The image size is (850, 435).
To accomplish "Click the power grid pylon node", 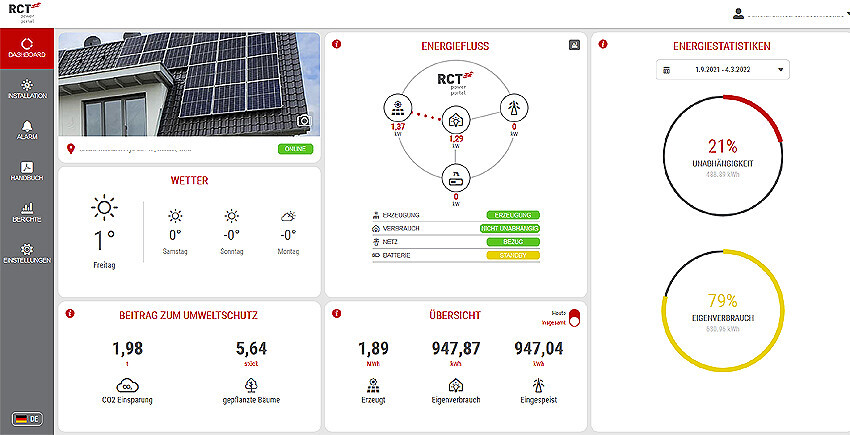I will pos(517,108).
